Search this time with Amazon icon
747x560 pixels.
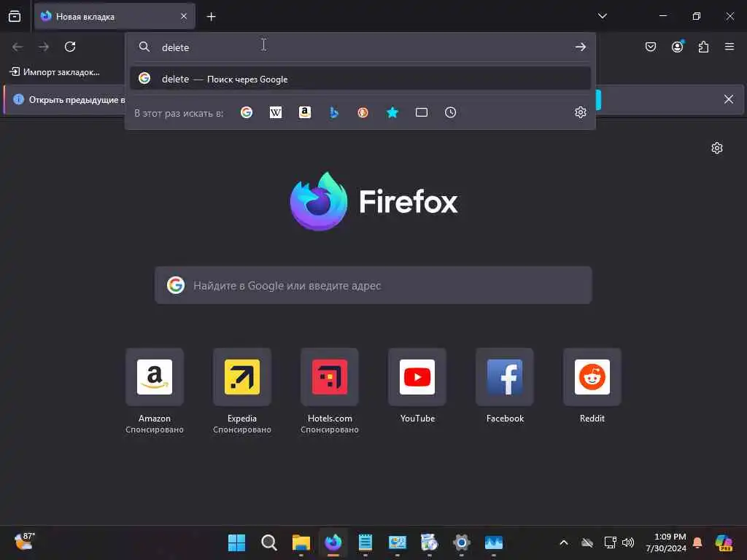(x=305, y=112)
